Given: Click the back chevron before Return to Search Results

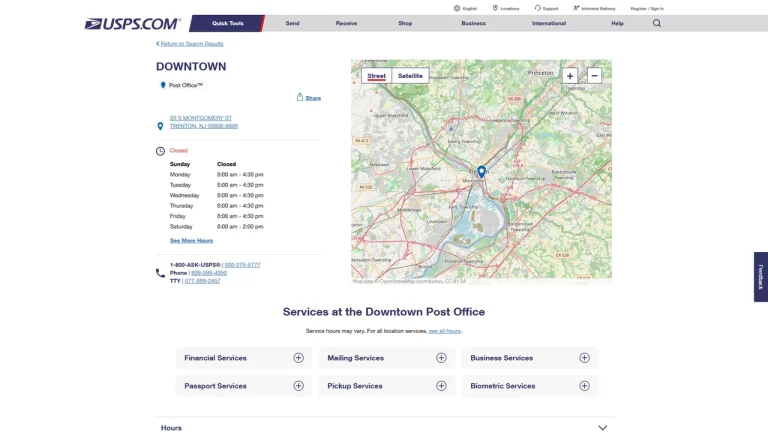Looking at the screenshot, I should (158, 44).
